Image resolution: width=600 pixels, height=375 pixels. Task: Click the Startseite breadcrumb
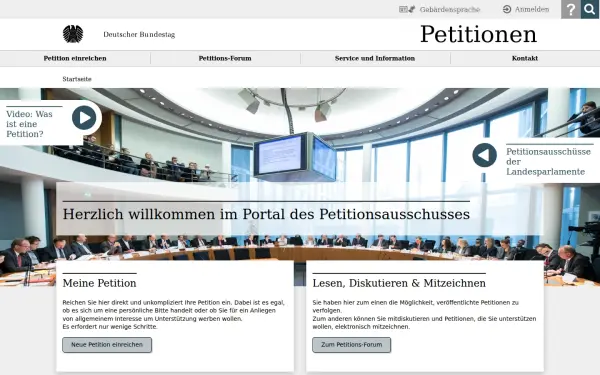[x=77, y=79]
